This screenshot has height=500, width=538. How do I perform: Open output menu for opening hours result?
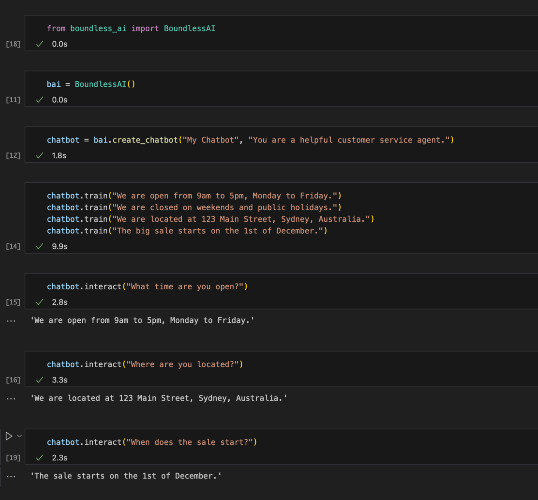click(11, 321)
